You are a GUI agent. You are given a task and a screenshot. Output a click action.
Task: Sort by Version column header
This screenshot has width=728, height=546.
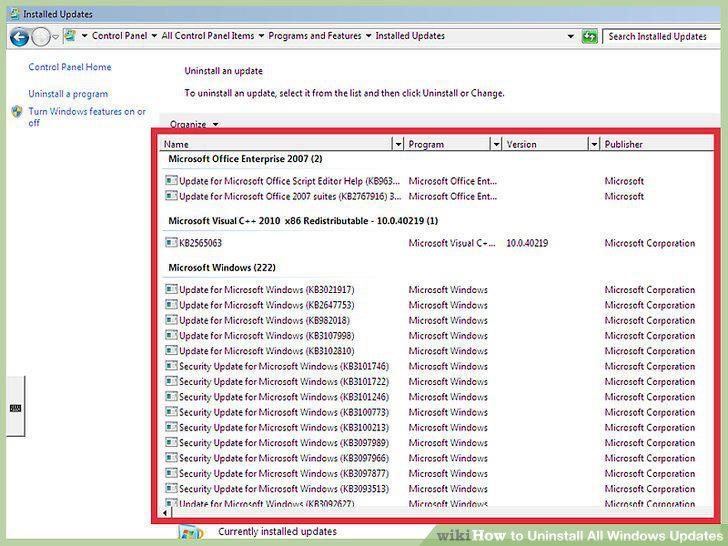pyautogui.click(x=546, y=144)
